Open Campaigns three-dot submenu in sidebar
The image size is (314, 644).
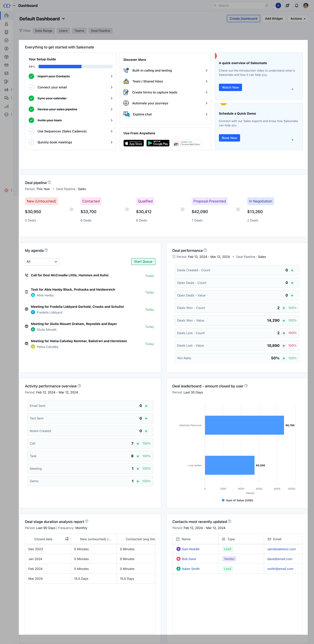click(x=11, y=90)
